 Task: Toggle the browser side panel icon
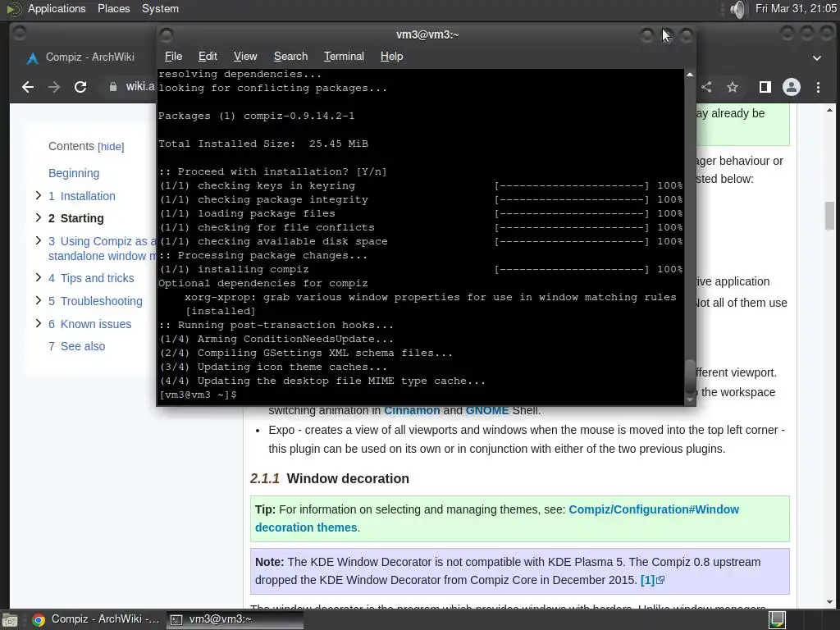[x=765, y=87]
